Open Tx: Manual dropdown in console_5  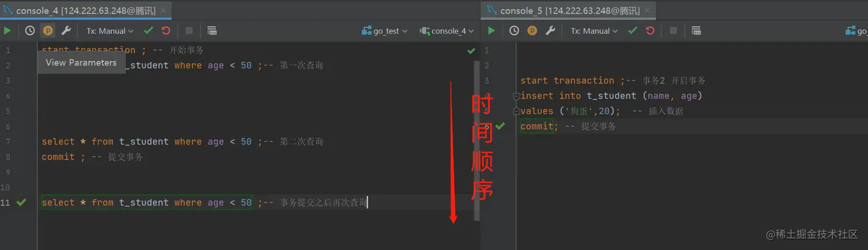point(594,31)
